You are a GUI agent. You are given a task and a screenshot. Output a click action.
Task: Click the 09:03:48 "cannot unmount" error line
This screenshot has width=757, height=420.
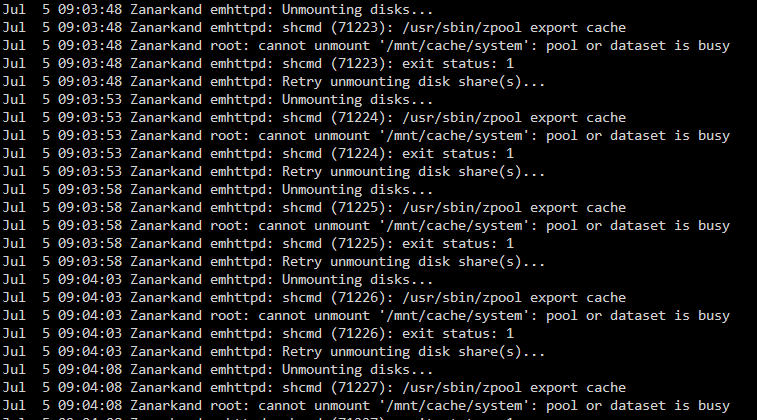(x=366, y=45)
